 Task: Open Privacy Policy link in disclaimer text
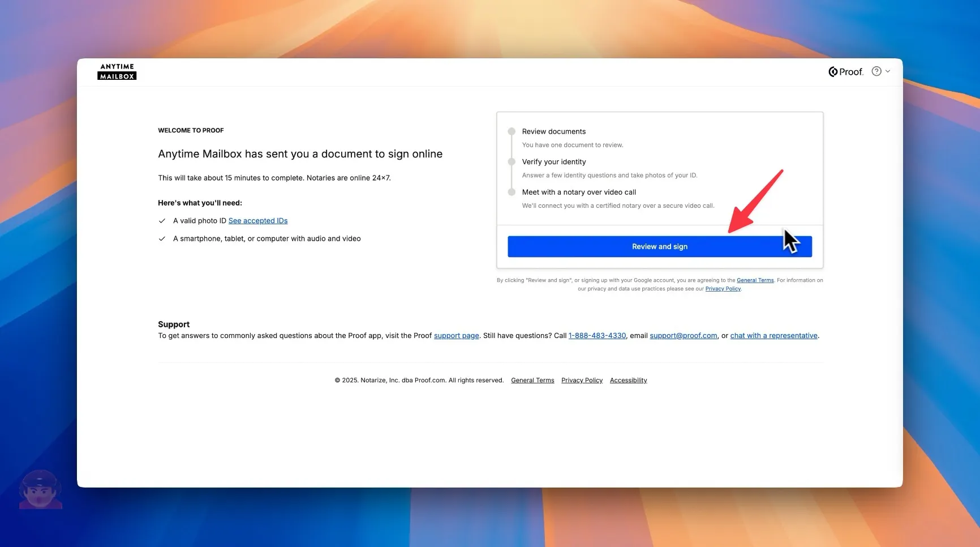coord(723,289)
